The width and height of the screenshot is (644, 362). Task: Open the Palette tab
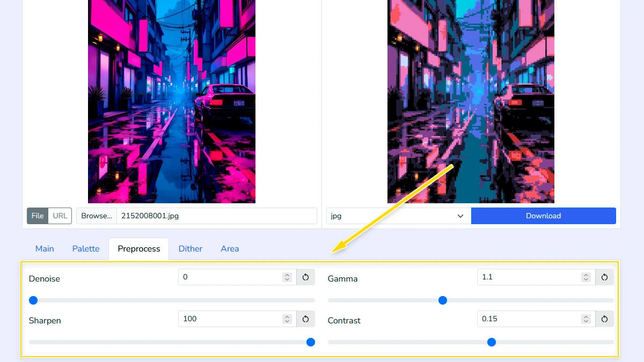(x=85, y=248)
